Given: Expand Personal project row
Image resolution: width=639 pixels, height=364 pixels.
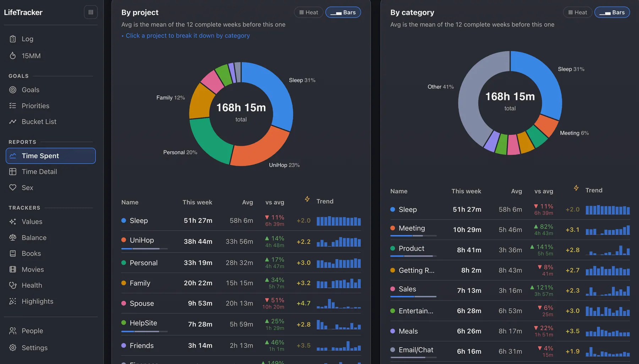Looking at the screenshot, I should click(241, 263).
